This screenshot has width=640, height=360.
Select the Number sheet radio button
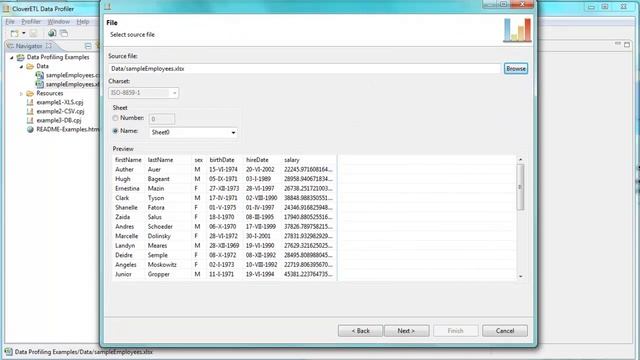(x=116, y=118)
